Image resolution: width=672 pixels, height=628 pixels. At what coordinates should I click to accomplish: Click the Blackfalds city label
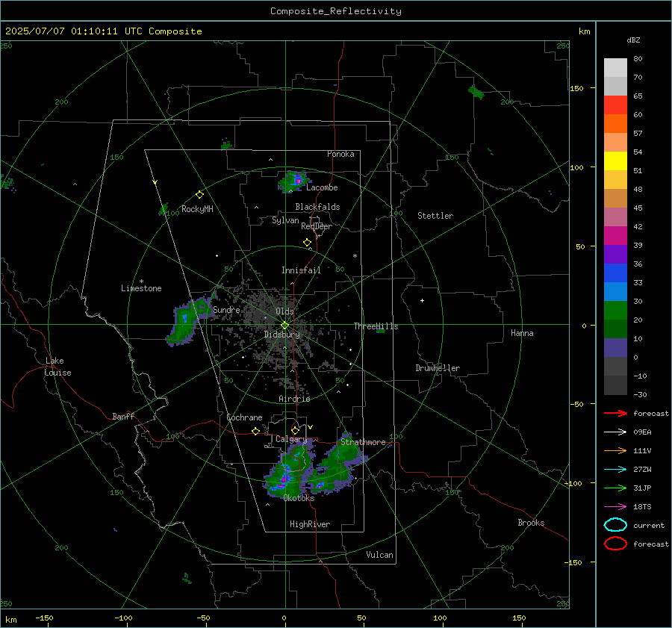pos(317,207)
